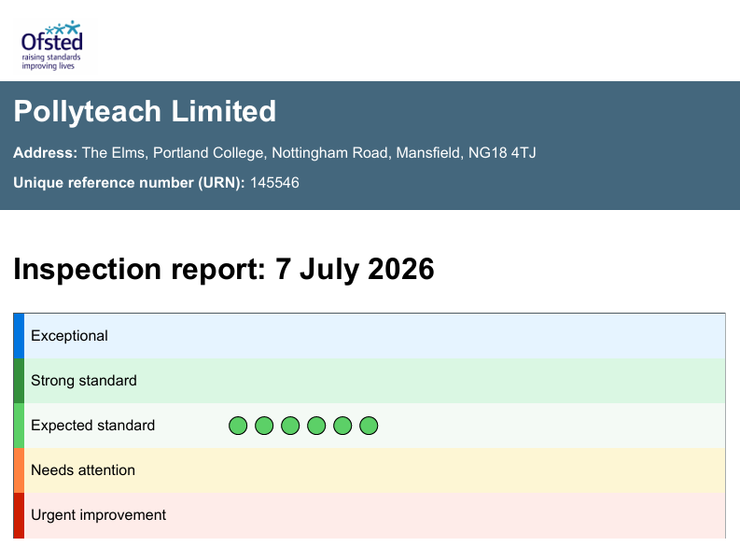This screenshot has width=740, height=560.
Task: Click the address text ending NG18 4TJ
Action: [x=309, y=153]
